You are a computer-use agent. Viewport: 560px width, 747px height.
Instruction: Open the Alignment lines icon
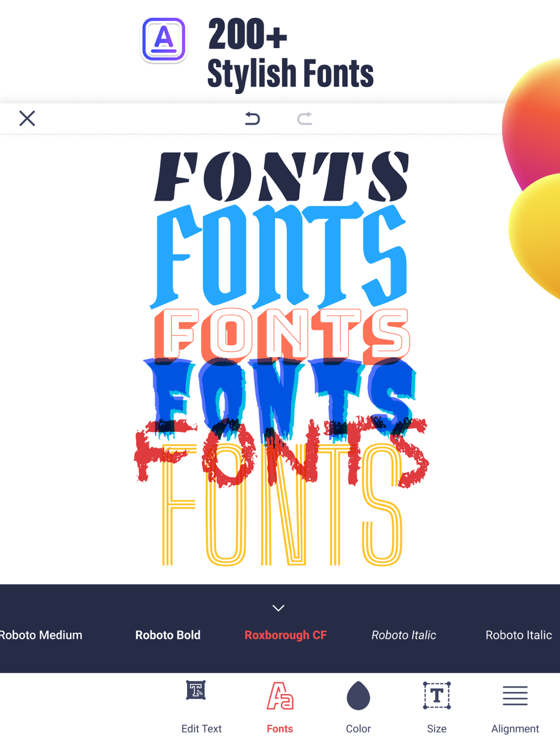(x=515, y=695)
